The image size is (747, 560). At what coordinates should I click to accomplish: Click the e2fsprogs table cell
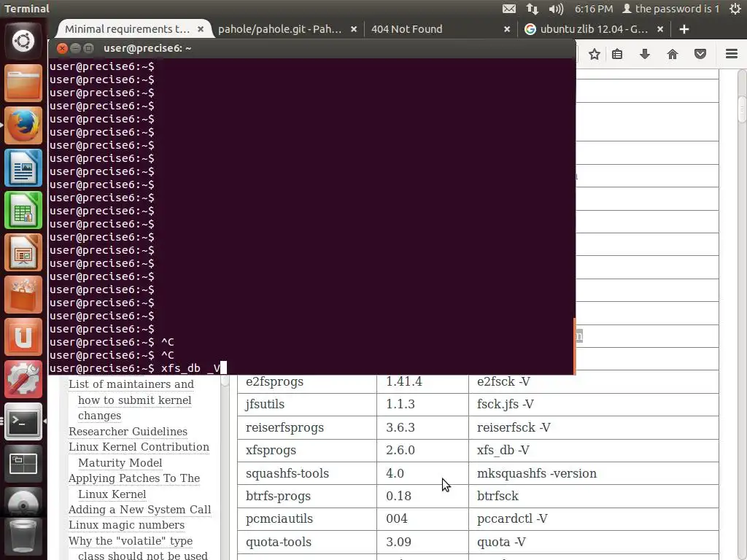[x=307, y=381]
